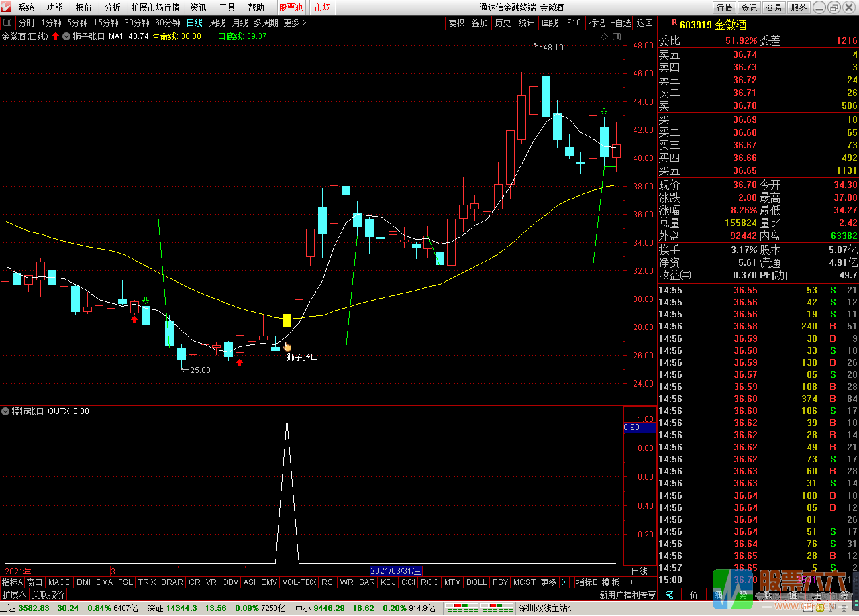Expand the sub-chart 猛狮张口 indicator menu

(x=5, y=411)
